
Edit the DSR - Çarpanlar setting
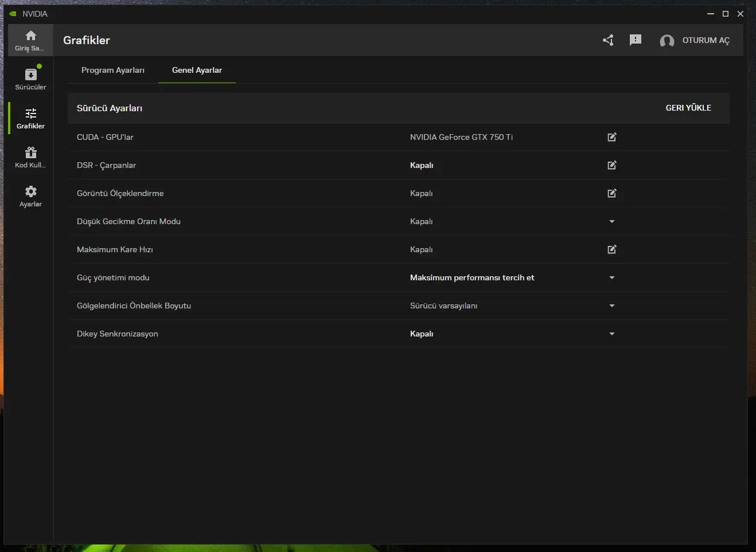click(612, 165)
